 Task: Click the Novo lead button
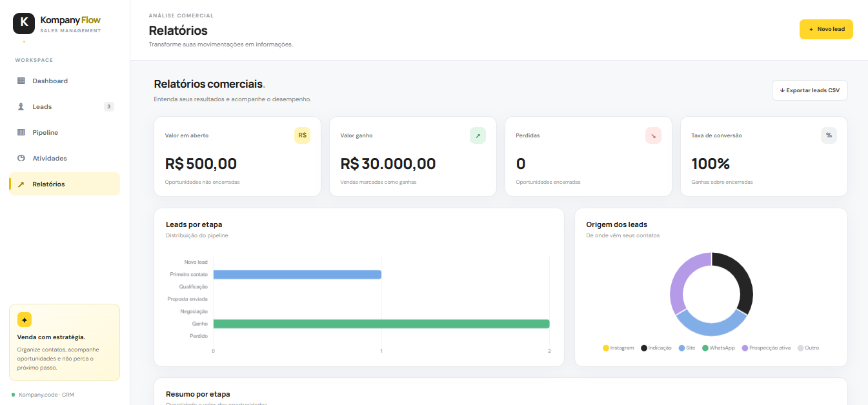tap(826, 29)
